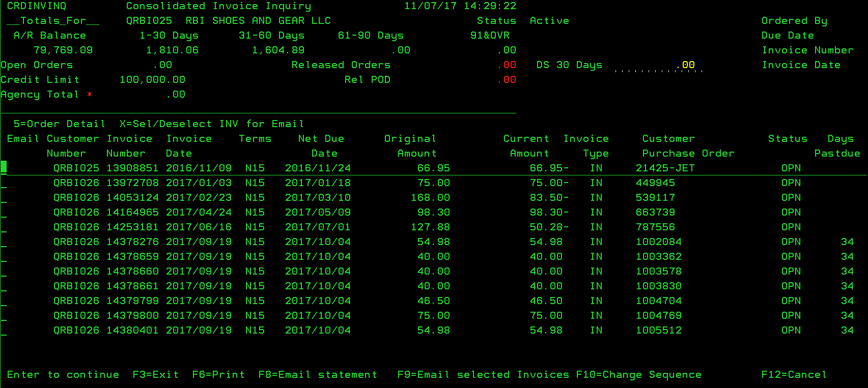
Task: Select F8=Email statement function key
Action: click(317, 375)
